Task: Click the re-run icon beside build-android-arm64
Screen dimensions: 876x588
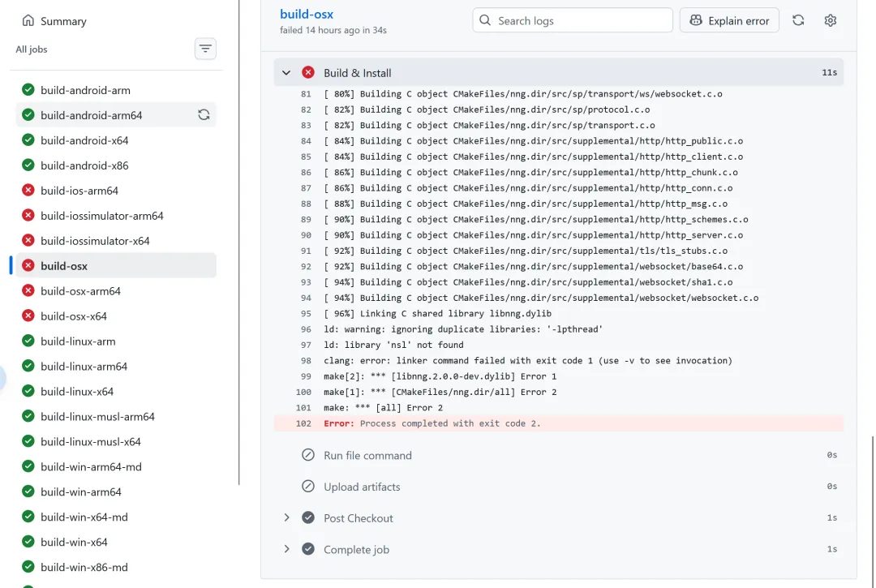Action: tap(204, 115)
